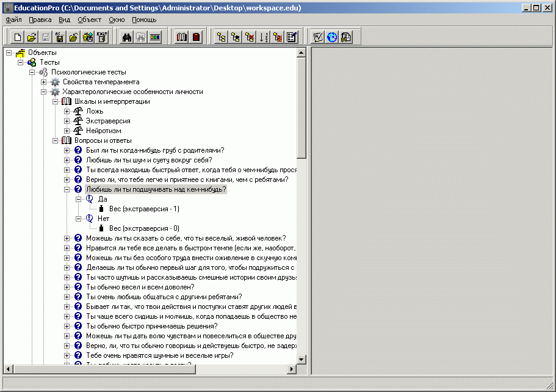The image size is (556, 392).
Task: Select question 'Ты обычно весел и всем доволен?'
Action: [140, 287]
